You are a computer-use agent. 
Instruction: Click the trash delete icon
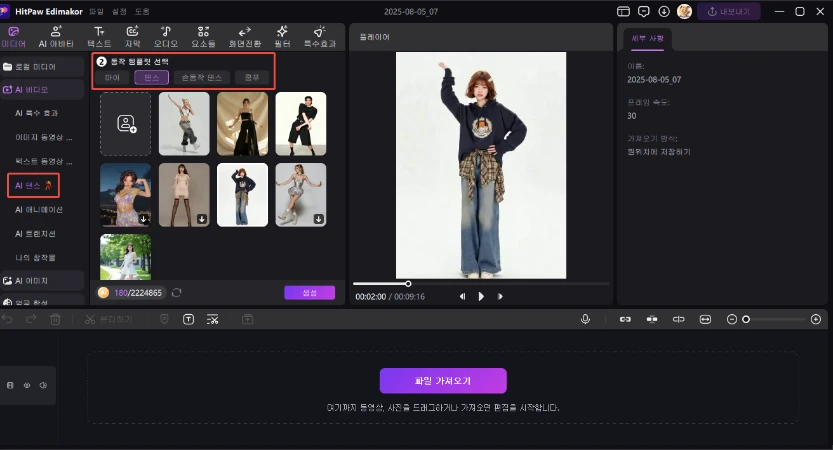pyautogui.click(x=55, y=319)
